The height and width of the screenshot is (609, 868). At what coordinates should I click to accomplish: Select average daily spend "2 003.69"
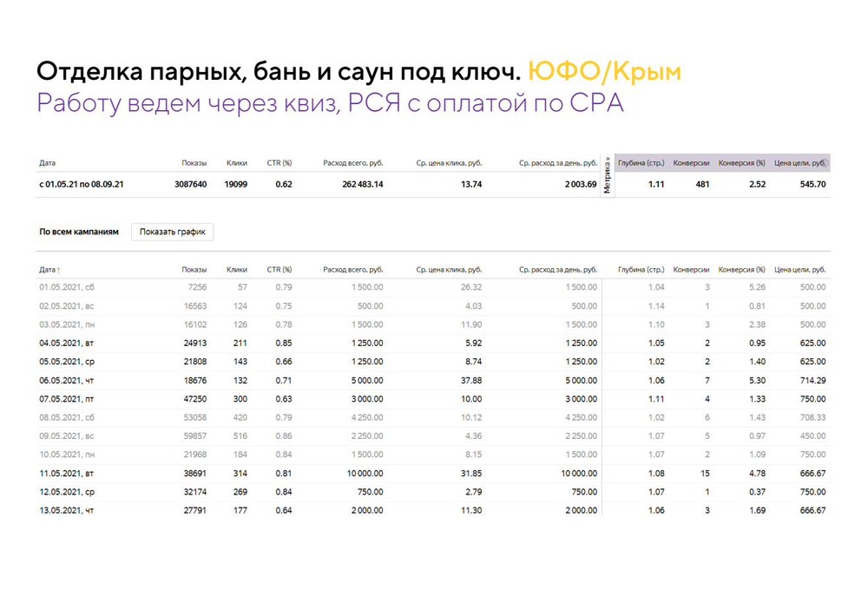581,184
